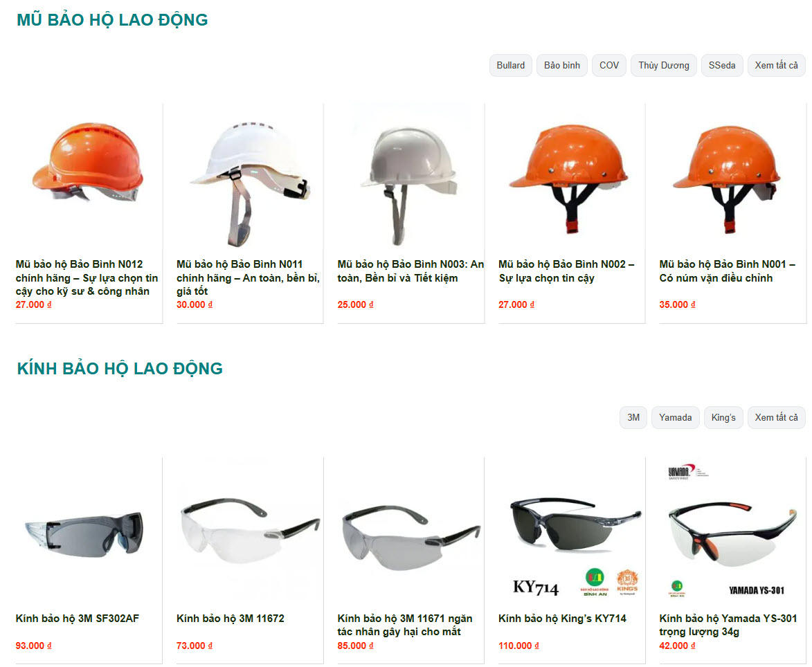Filter helmets by Bảo bình brand

pos(562,65)
